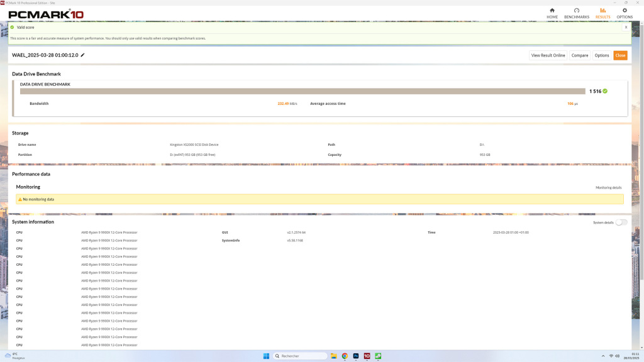This screenshot has height=362, width=644.
Task: Open the weather widget on the taskbar
Action: pos(15,356)
